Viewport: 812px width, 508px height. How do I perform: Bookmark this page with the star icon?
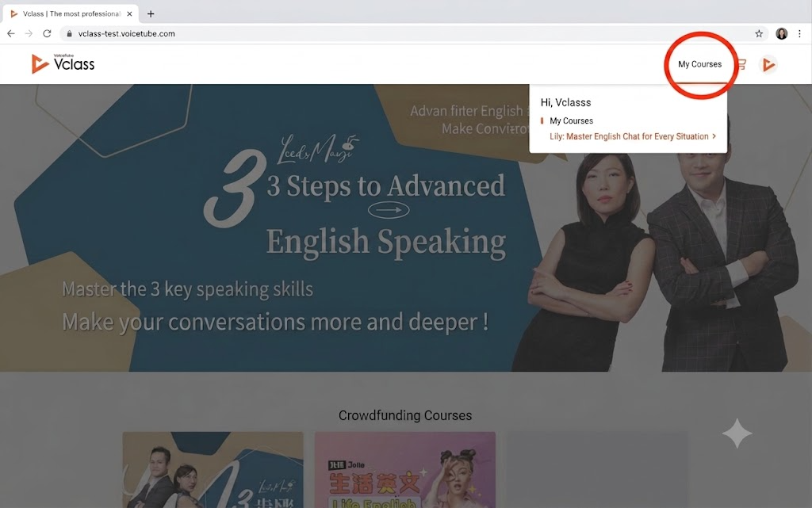tap(759, 33)
